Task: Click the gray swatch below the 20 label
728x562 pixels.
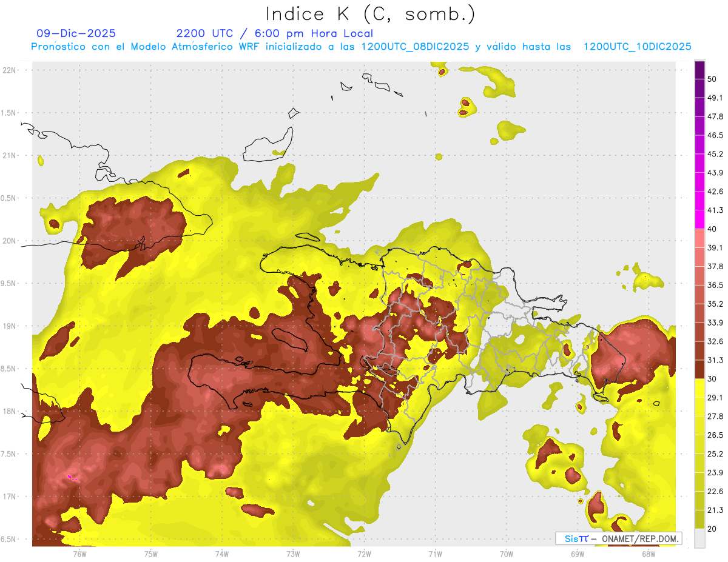Action: [699, 538]
